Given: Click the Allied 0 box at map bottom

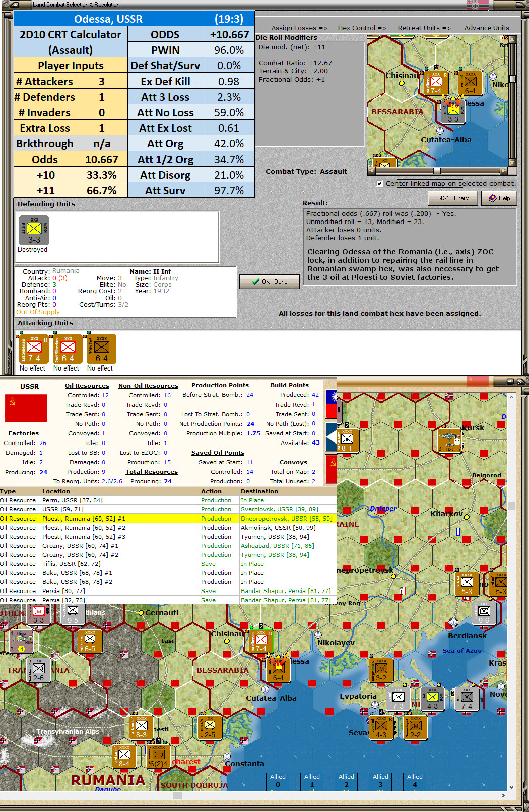Looking at the screenshot, I should coord(278,781).
